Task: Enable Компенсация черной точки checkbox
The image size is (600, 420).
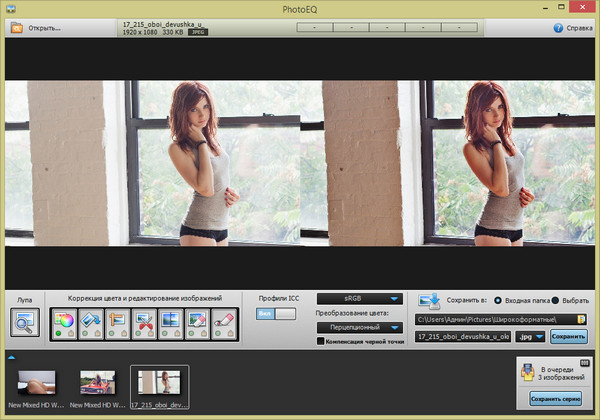Action: [320, 341]
